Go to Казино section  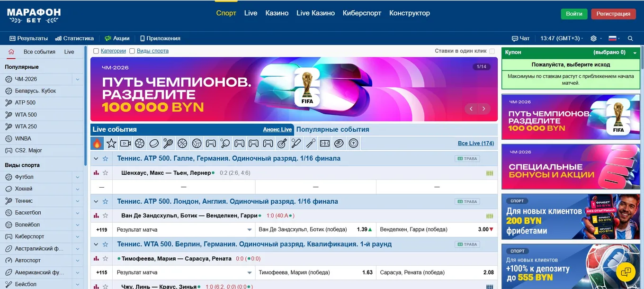277,13
